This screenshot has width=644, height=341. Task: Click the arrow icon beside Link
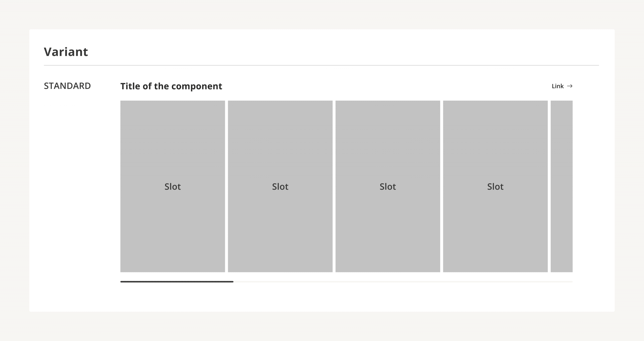pyautogui.click(x=570, y=86)
